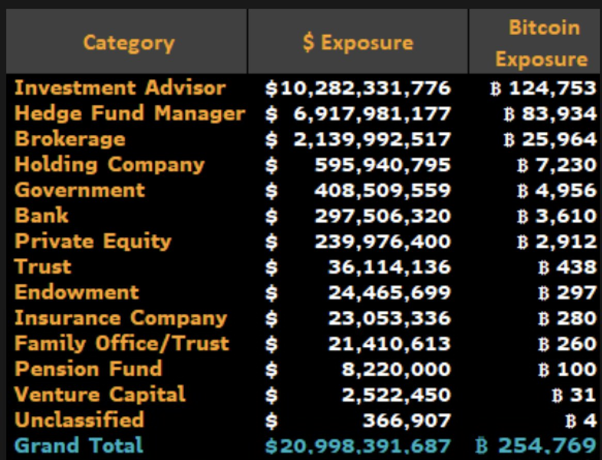Select the Unclassified category cell
The image size is (602, 460).
click(80, 420)
